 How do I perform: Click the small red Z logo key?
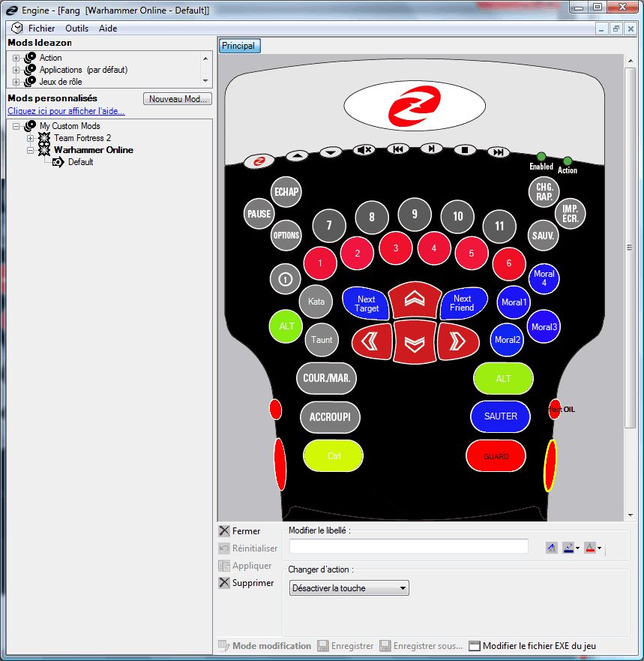[x=259, y=161]
